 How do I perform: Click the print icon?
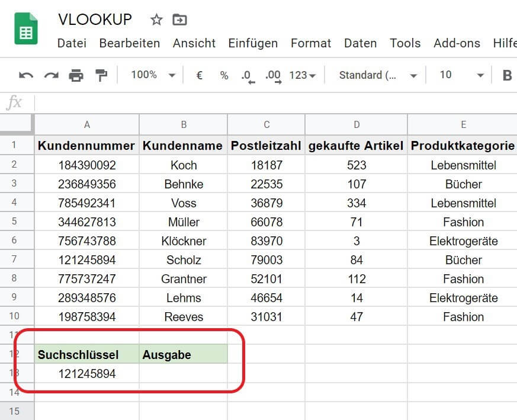click(76, 75)
